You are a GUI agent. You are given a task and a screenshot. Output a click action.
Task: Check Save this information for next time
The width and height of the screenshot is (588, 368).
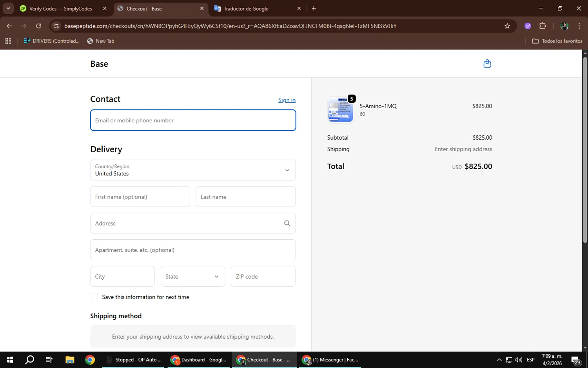click(94, 297)
